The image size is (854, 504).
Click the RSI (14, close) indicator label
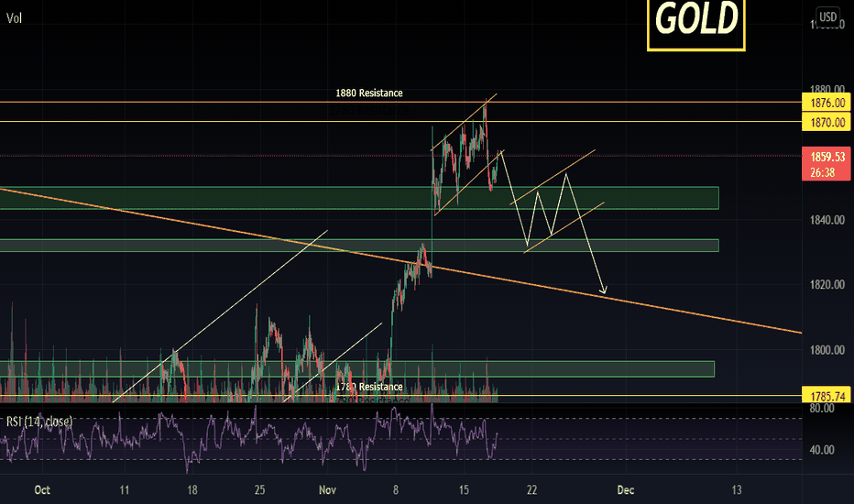[x=39, y=422]
